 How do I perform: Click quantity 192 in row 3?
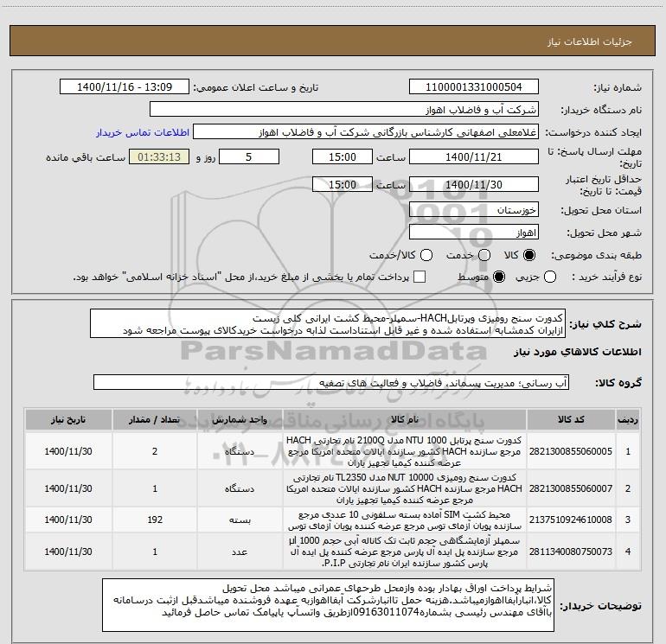[x=155, y=520]
